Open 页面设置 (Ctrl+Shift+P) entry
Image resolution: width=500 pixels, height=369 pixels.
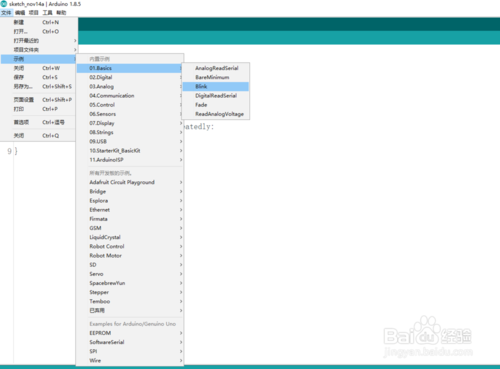[39, 100]
